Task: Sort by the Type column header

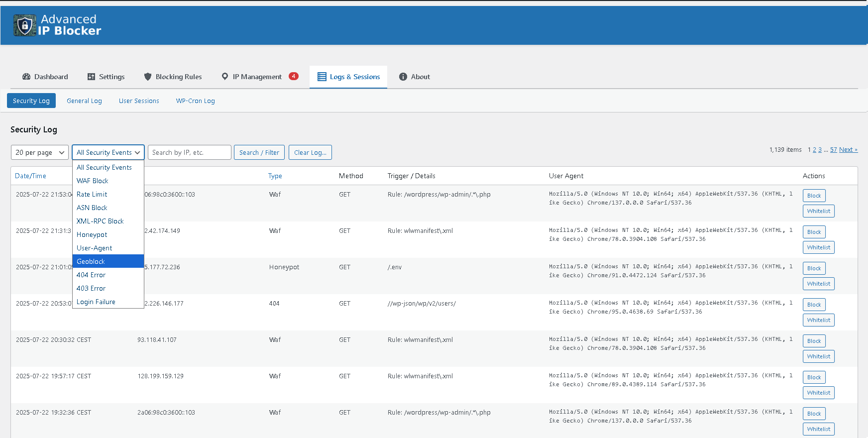Action: pos(275,176)
